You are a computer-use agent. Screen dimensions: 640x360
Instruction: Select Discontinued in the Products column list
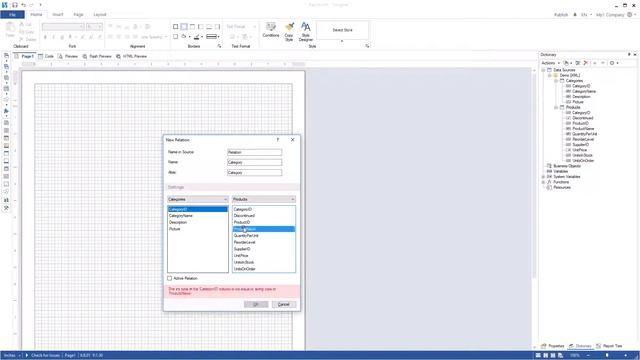coord(264,216)
